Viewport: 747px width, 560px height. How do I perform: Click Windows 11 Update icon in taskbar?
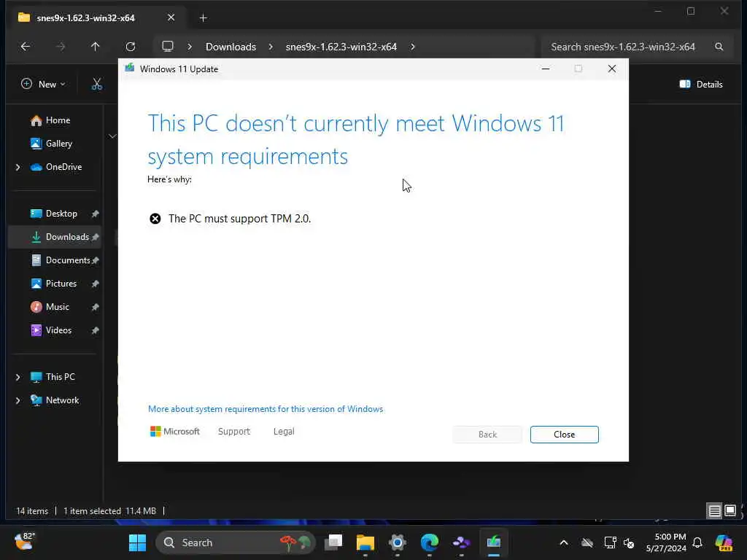click(x=494, y=542)
